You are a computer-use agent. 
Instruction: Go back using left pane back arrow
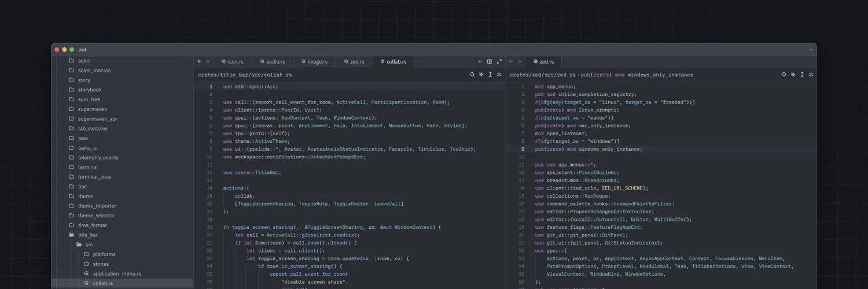coord(200,61)
